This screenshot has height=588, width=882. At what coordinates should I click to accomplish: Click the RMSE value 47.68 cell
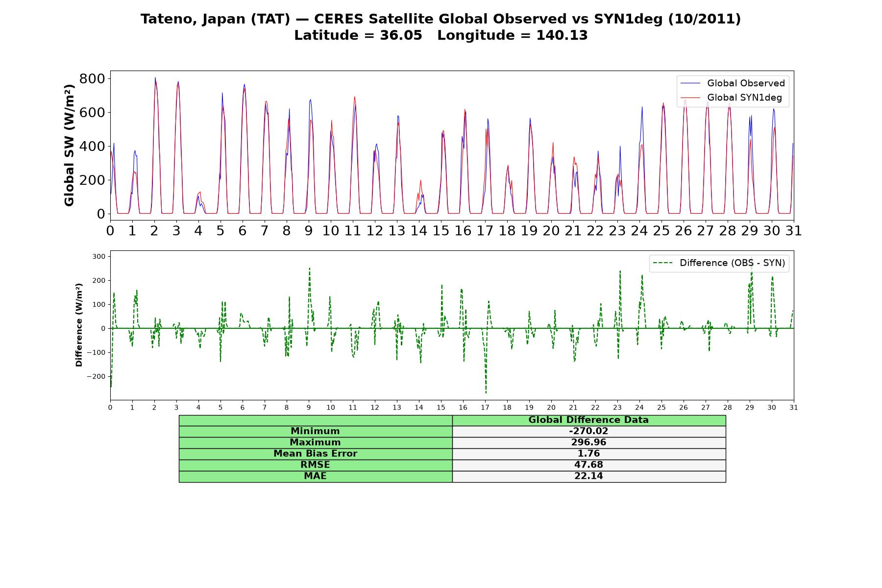(x=589, y=465)
